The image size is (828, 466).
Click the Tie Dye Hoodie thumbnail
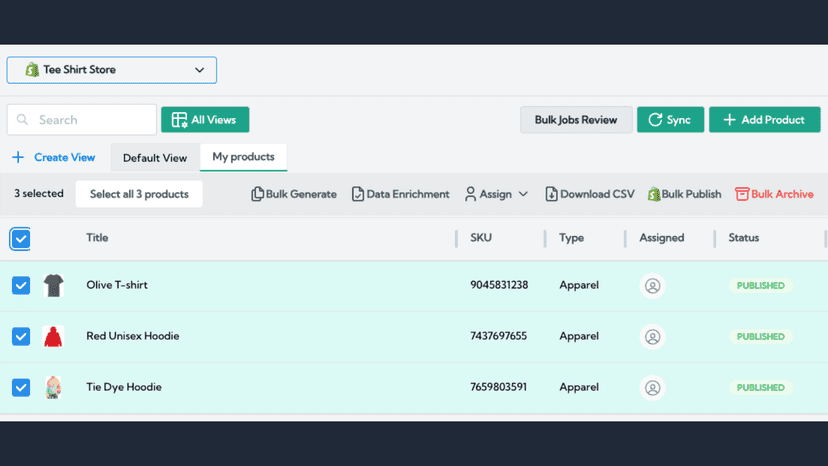53,387
